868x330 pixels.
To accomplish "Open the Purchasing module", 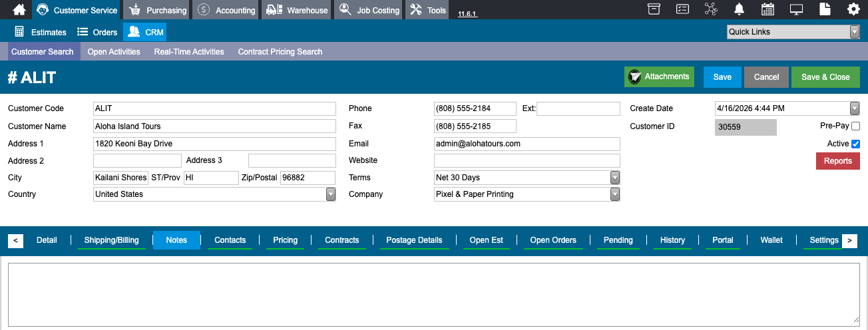I will (157, 10).
